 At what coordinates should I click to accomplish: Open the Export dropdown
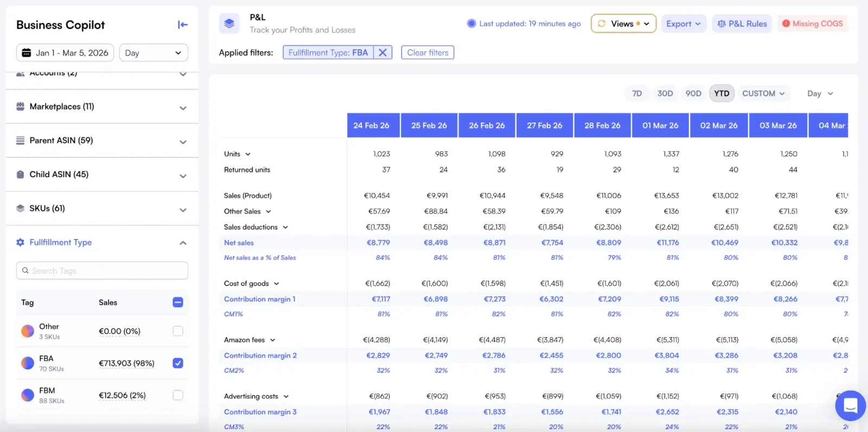(684, 23)
